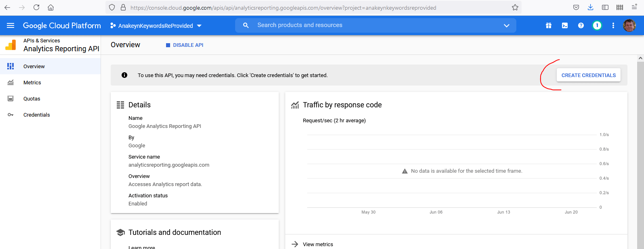Click the scrollbar up arrow on the right
644x249 pixels.
pos(640,58)
